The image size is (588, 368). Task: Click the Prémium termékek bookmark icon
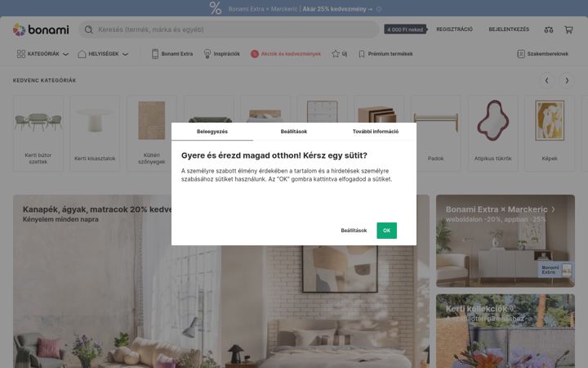click(362, 54)
